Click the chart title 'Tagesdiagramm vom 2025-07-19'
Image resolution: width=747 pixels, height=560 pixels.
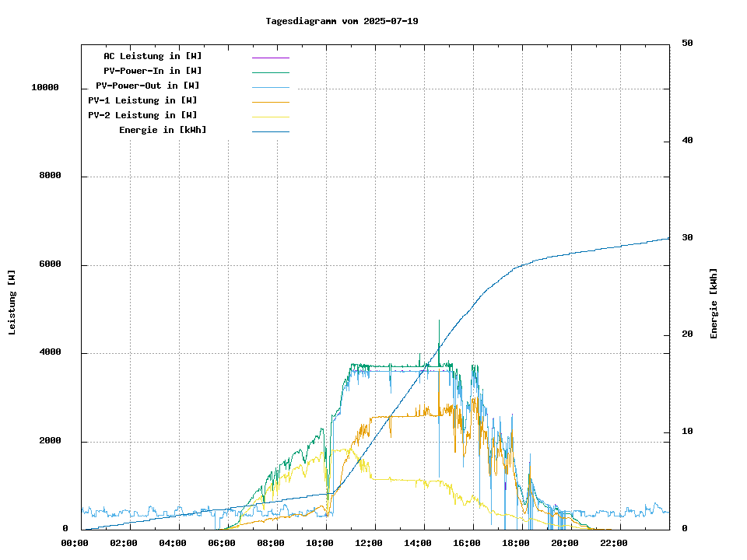pos(342,21)
